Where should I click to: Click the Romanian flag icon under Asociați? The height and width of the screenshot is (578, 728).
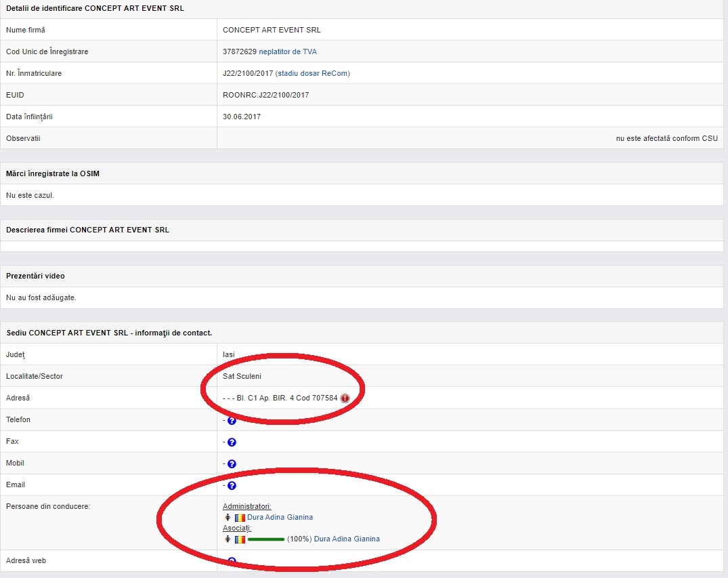point(240,539)
